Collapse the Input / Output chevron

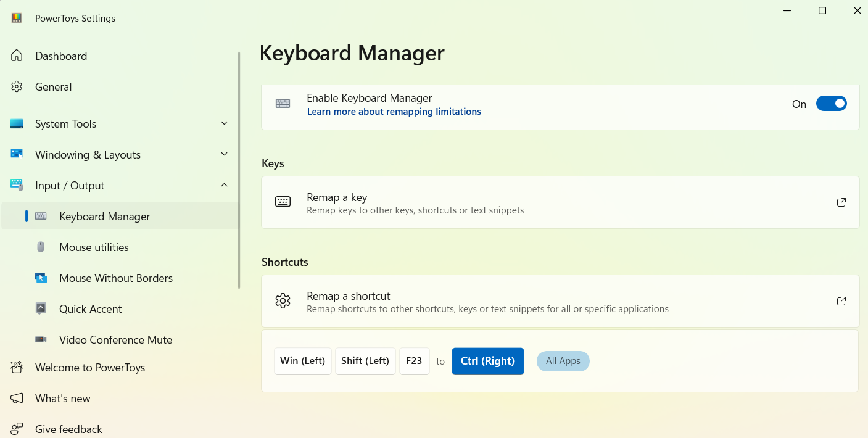point(225,185)
